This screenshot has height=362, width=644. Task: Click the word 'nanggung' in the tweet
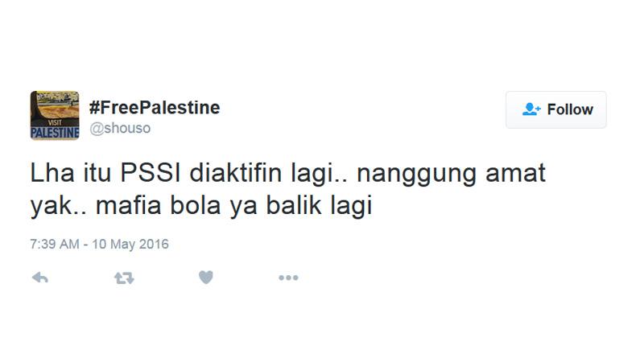coord(416,175)
